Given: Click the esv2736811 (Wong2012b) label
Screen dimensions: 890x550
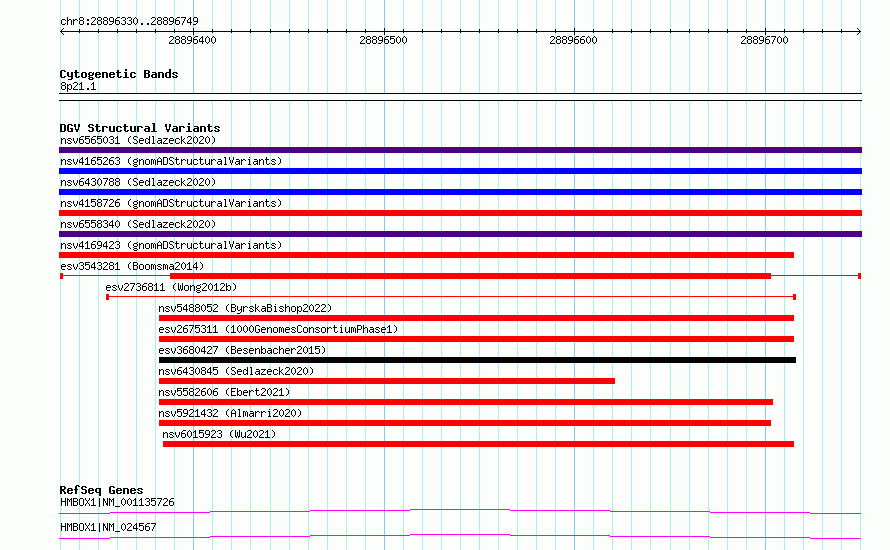Looking at the screenshot, I should [x=171, y=287].
